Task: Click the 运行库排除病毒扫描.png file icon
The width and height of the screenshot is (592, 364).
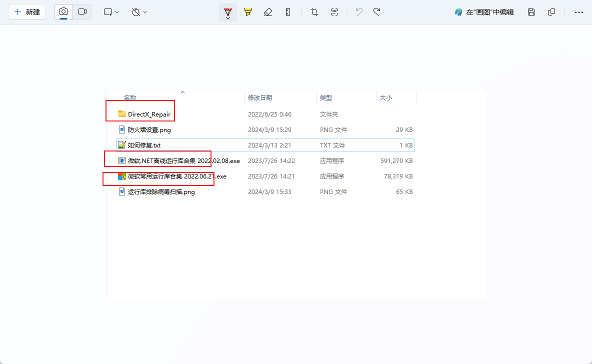Action: pos(121,191)
